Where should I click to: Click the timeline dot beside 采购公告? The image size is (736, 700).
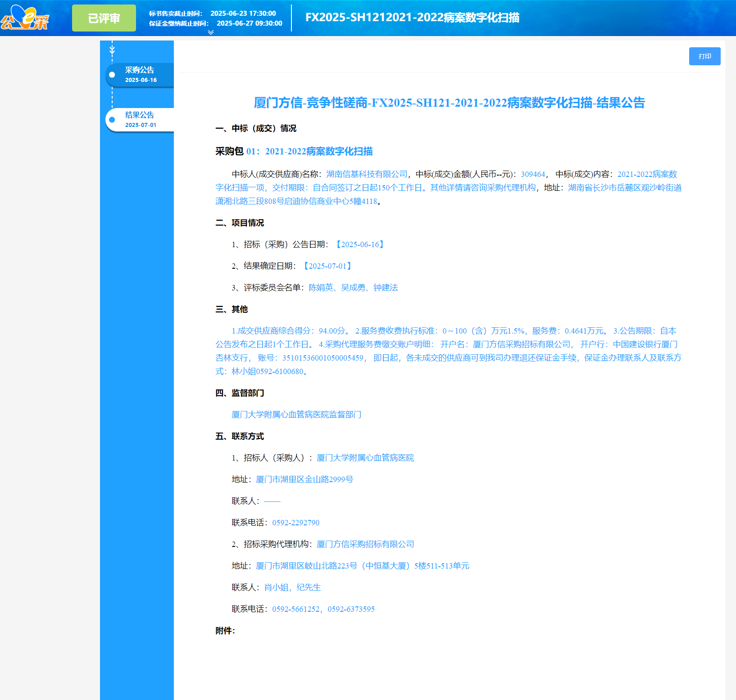[x=112, y=74]
